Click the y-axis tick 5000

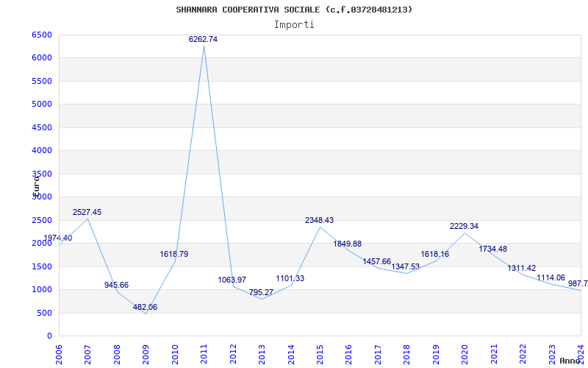[x=41, y=104]
